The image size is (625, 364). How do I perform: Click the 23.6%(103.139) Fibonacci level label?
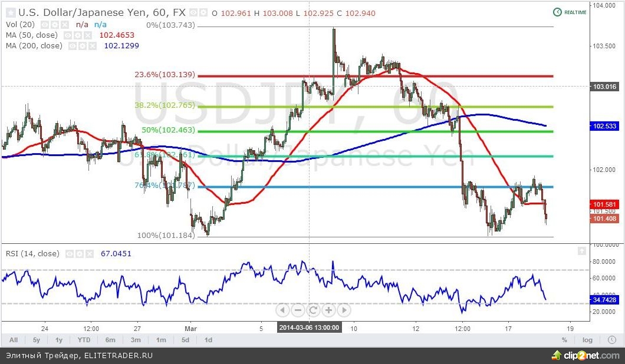pos(165,75)
